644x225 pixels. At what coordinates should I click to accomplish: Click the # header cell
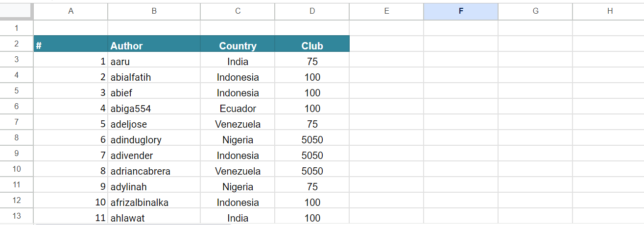tap(71, 46)
